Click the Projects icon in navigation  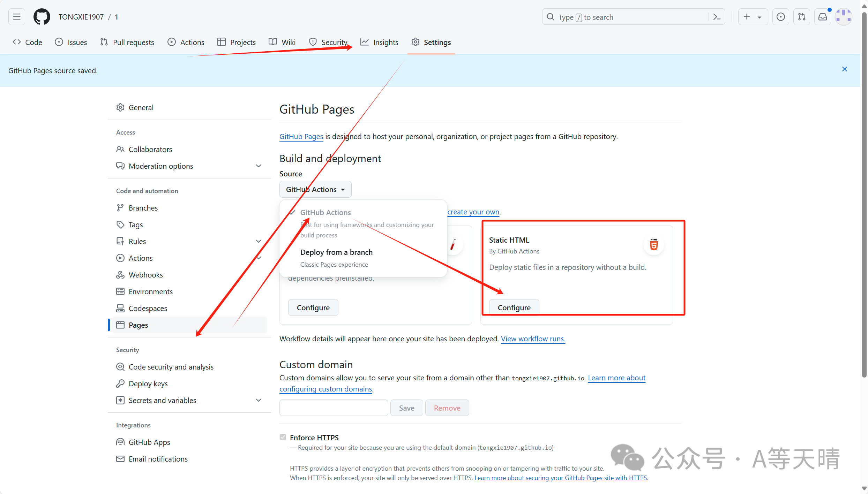[222, 42]
